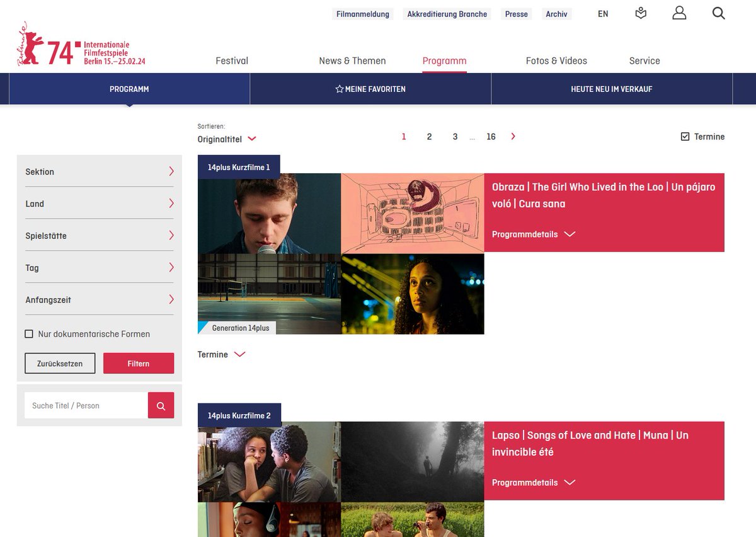
Task: Open the user account icon
Action: pyautogui.click(x=679, y=13)
